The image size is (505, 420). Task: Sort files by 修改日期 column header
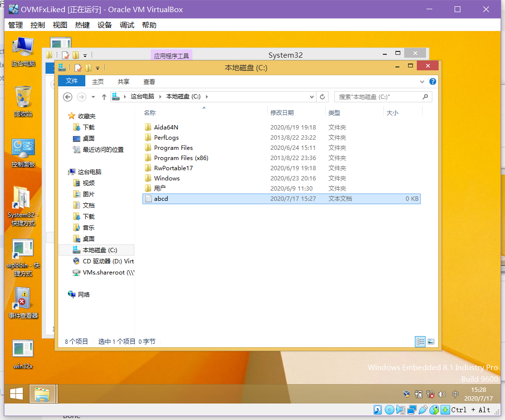pos(282,113)
